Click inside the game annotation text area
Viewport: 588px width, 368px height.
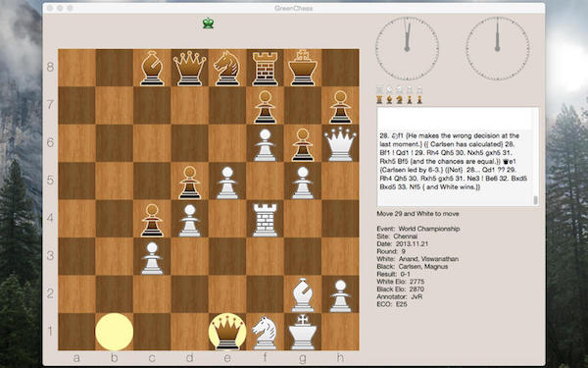(455, 157)
